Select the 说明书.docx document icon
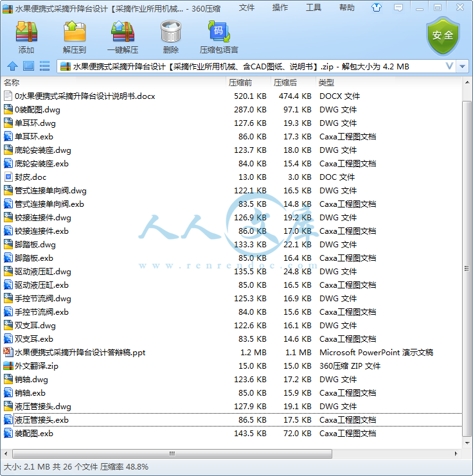This screenshot has width=473, height=476. pos(8,96)
